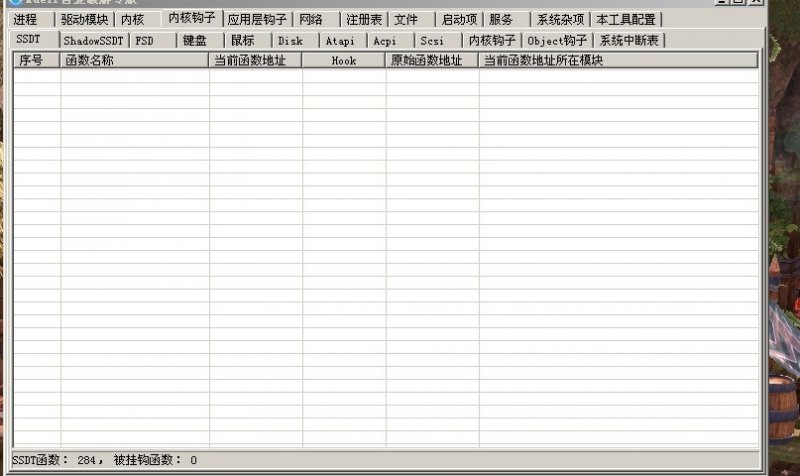
Task: Open the 网络 tab
Action: [x=316, y=20]
